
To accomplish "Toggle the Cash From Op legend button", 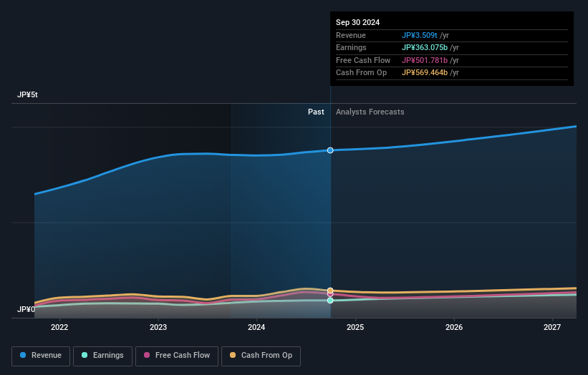I will tap(261, 356).
